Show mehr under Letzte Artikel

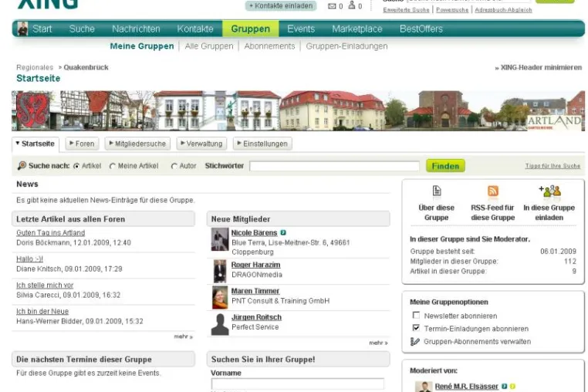183,336
